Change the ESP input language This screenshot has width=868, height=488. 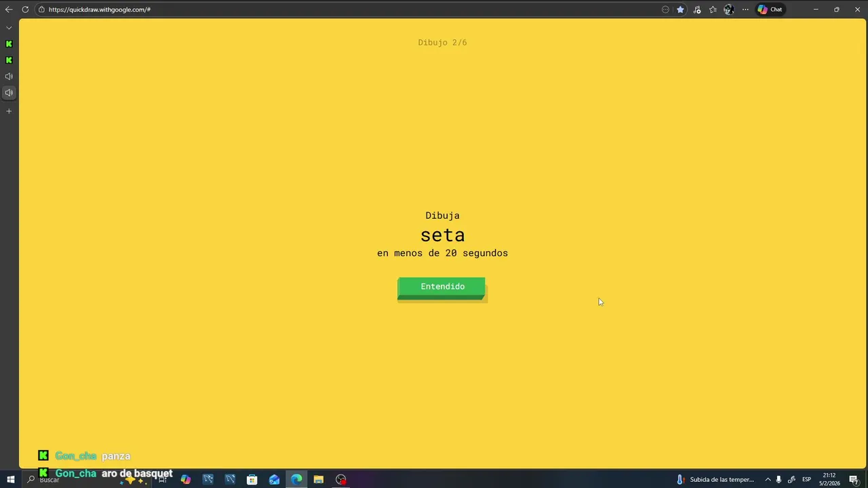click(x=806, y=480)
